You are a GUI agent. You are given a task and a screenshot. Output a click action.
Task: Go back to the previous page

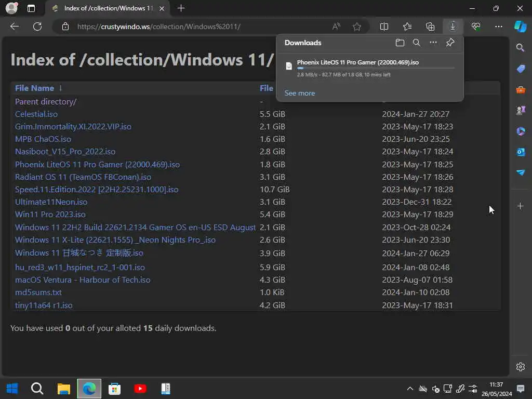[x=14, y=26]
